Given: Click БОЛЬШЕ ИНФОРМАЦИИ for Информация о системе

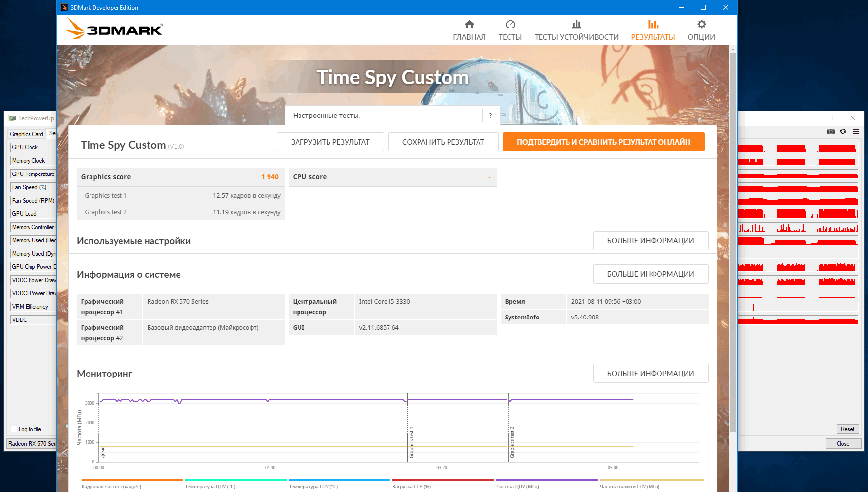Looking at the screenshot, I should tap(651, 274).
